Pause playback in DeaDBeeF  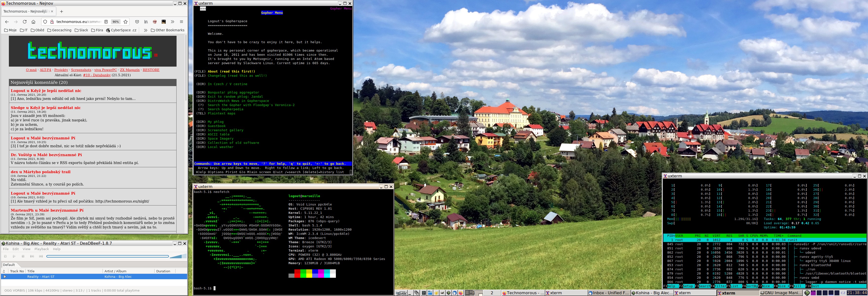tap(23, 256)
